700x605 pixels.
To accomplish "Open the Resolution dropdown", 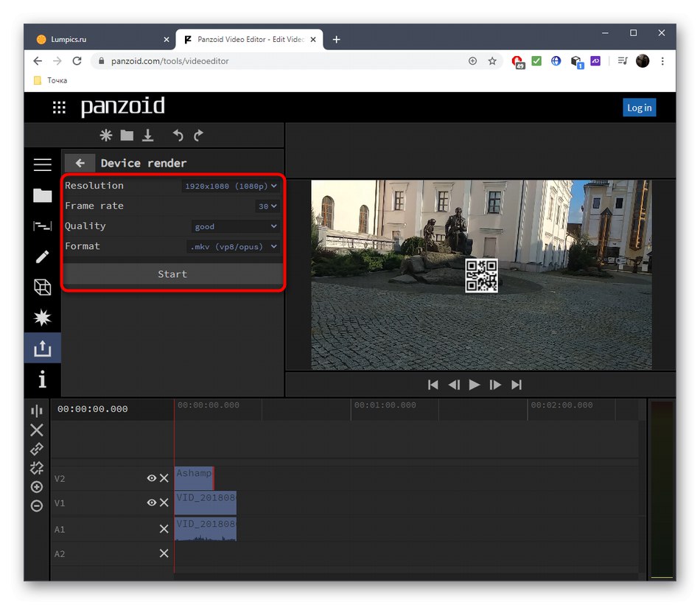I will point(231,186).
